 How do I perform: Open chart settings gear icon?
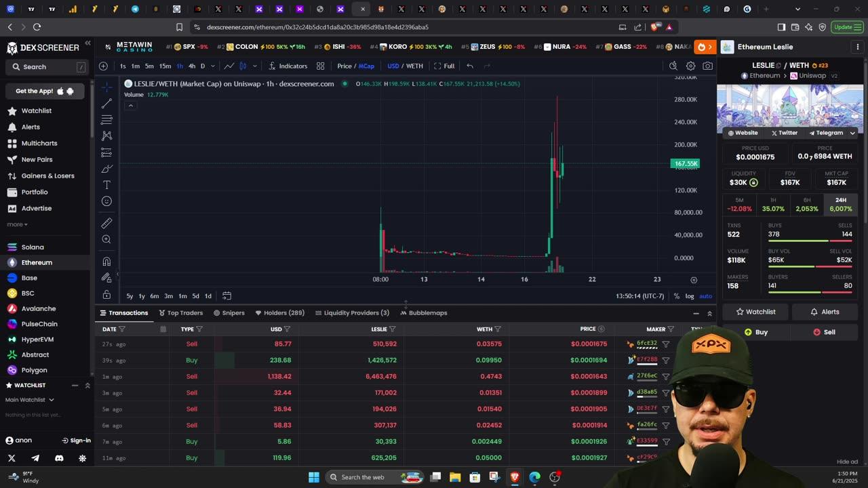(x=690, y=66)
